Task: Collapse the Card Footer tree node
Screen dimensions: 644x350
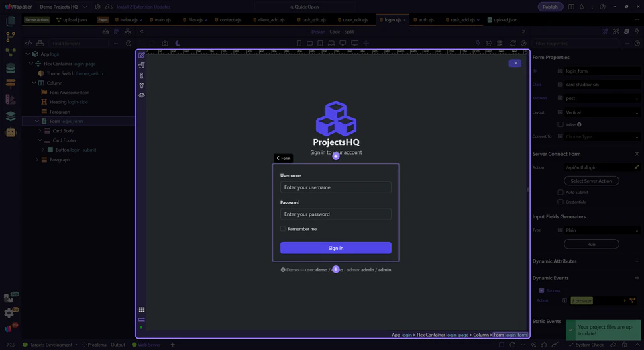Action: click(40, 140)
